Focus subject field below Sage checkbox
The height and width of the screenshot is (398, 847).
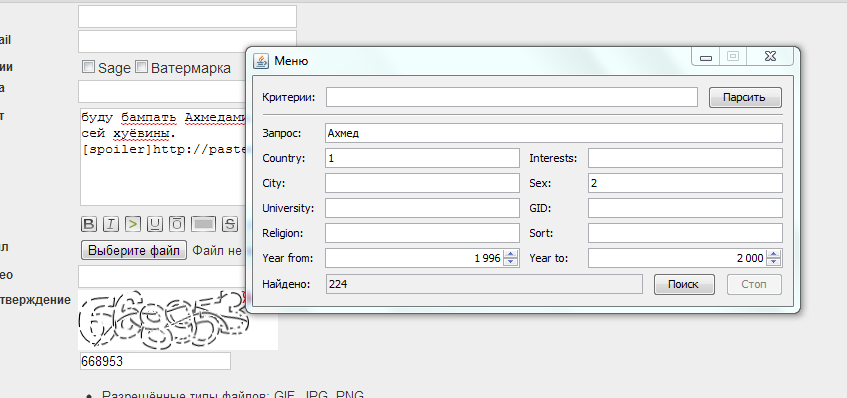[162, 91]
